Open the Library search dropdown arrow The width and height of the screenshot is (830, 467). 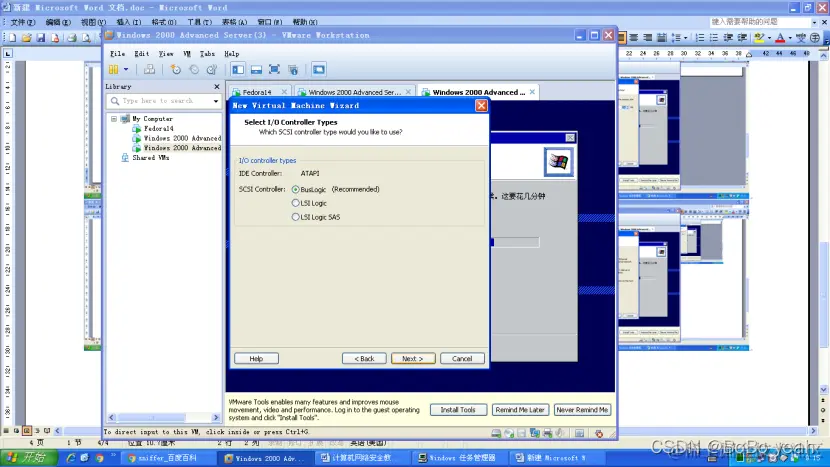click(x=216, y=101)
